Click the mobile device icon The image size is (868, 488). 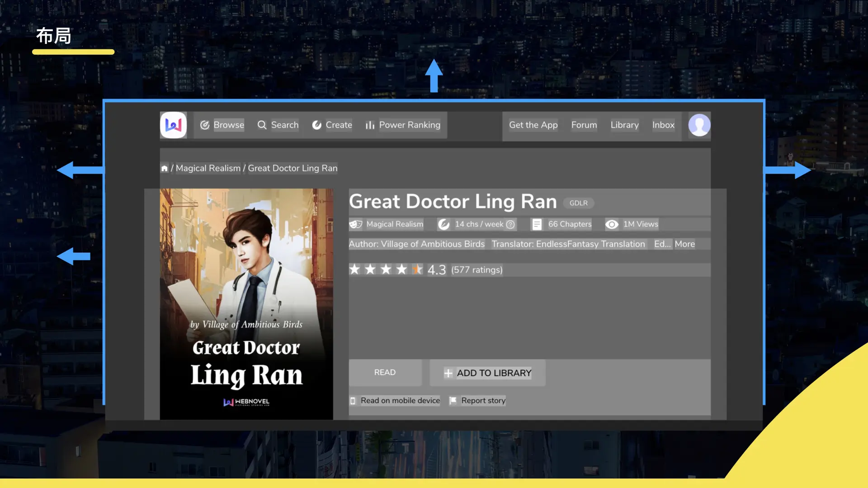point(353,401)
